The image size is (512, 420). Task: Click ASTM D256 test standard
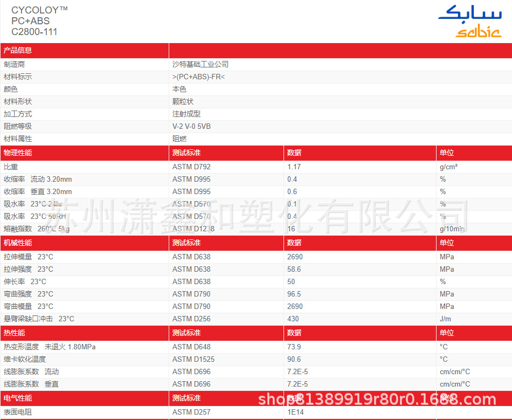[191, 319]
